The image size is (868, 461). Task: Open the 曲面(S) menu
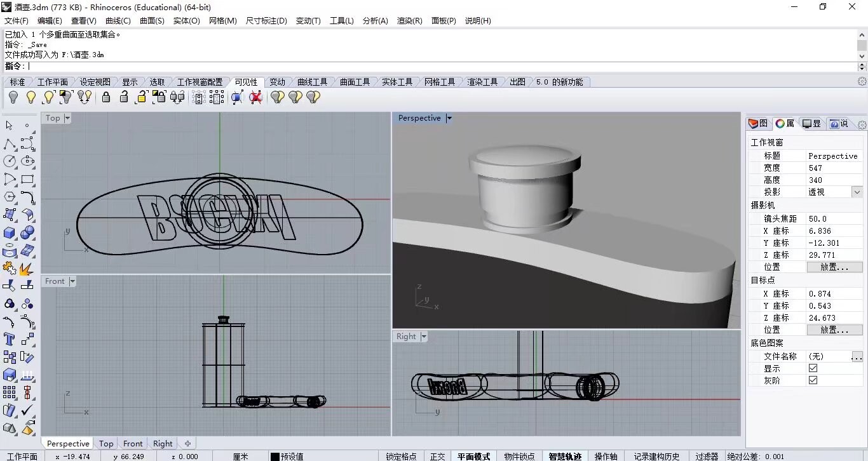[x=152, y=21]
